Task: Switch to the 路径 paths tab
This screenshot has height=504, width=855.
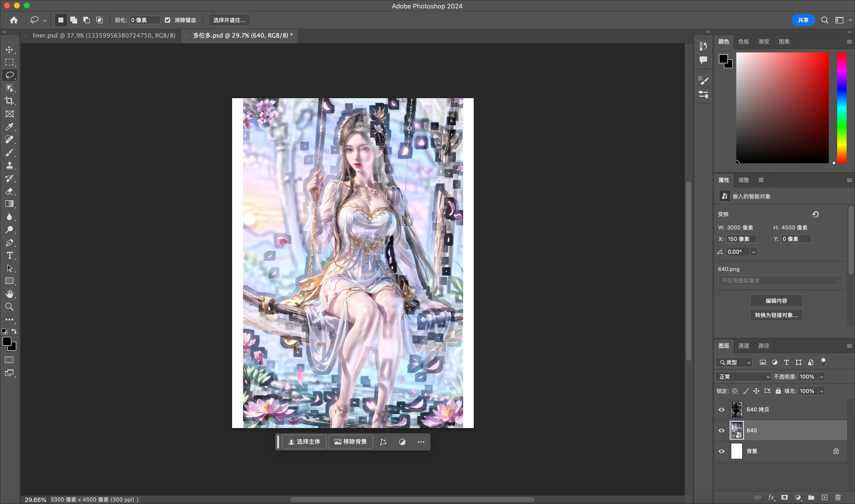Action: pos(764,346)
